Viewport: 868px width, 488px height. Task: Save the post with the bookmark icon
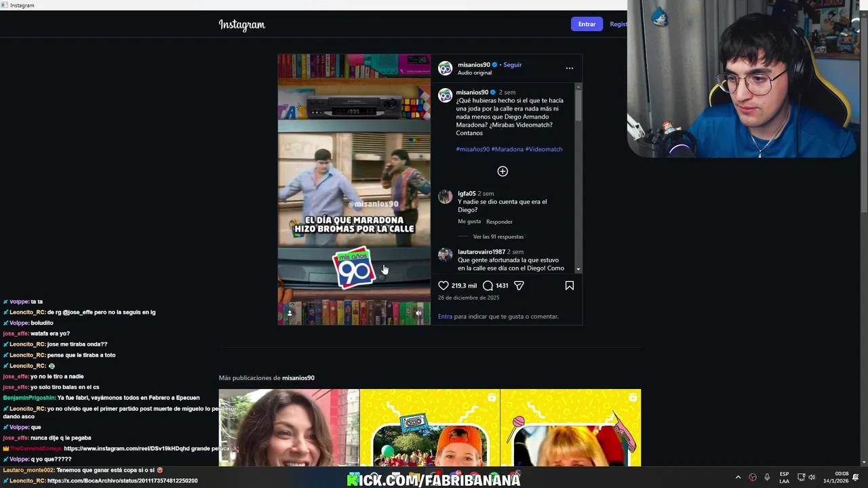(570, 285)
